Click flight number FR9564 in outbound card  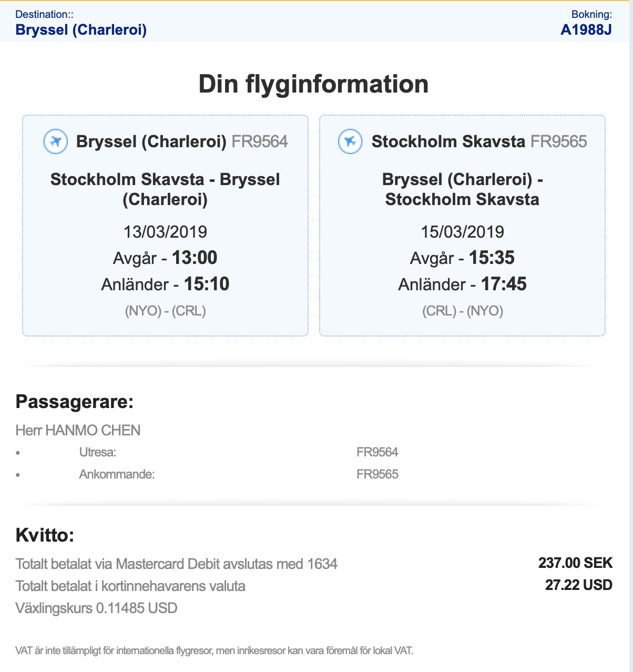260,141
